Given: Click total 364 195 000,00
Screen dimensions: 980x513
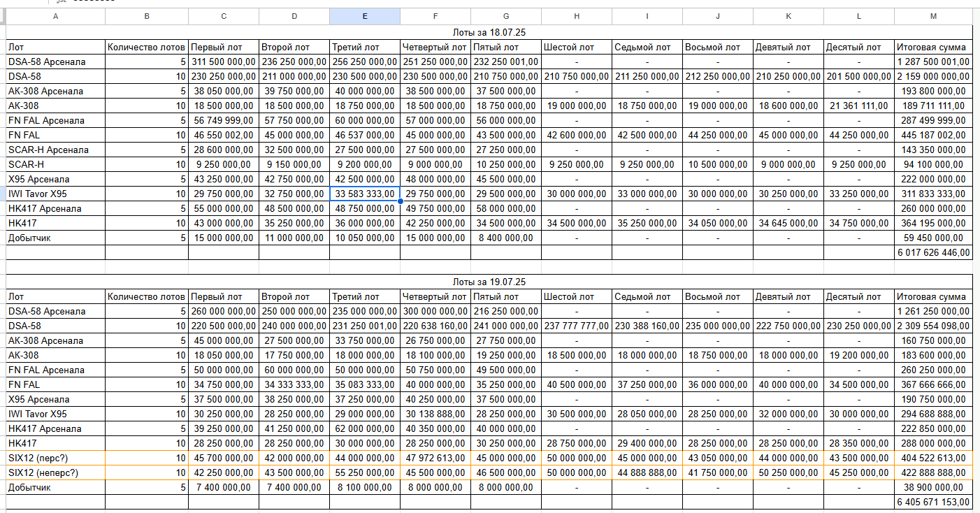Looking at the screenshot, I should pyautogui.click(x=934, y=223).
